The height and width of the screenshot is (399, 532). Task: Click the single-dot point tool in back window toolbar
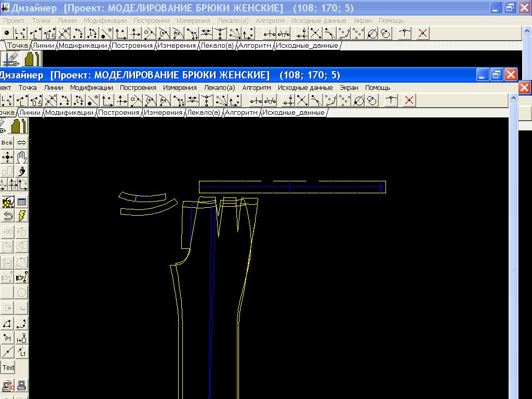pyautogui.click(x=7, y=33)
